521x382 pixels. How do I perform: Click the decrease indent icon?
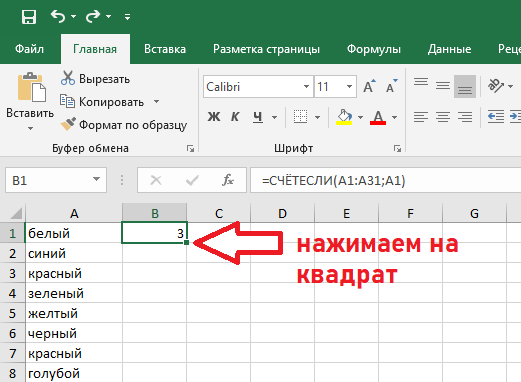[x=496, y=117]
